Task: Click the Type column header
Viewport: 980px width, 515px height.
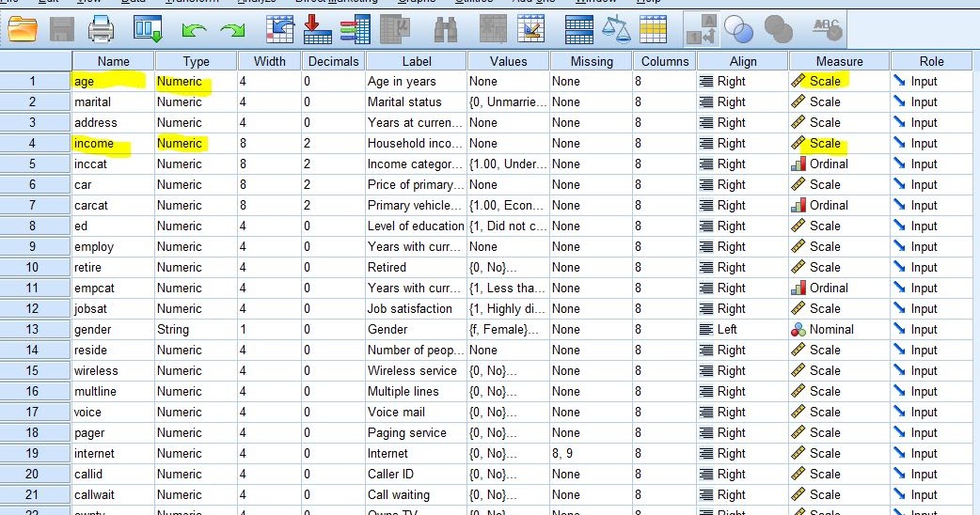Action: click(196, 61)
